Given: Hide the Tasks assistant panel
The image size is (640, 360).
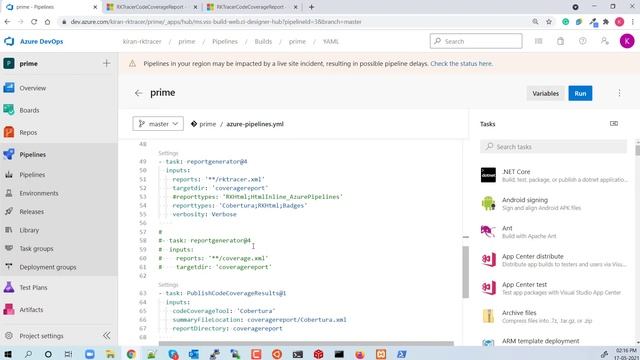Looking at the screenshot, I should click(613, 123).
